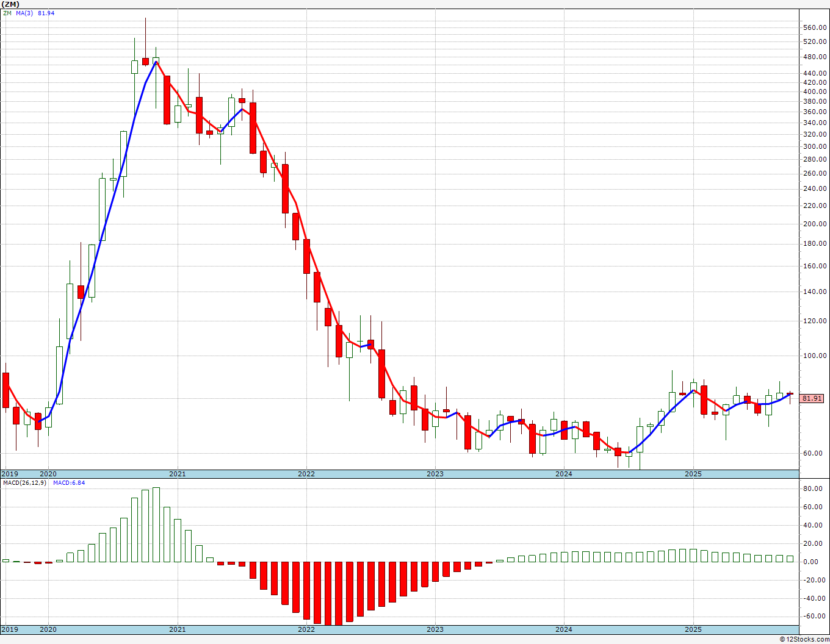Screen dimensions: 830x644
Task: Select 2020 on the MACD panel time axis
Action: coord(48,629)
